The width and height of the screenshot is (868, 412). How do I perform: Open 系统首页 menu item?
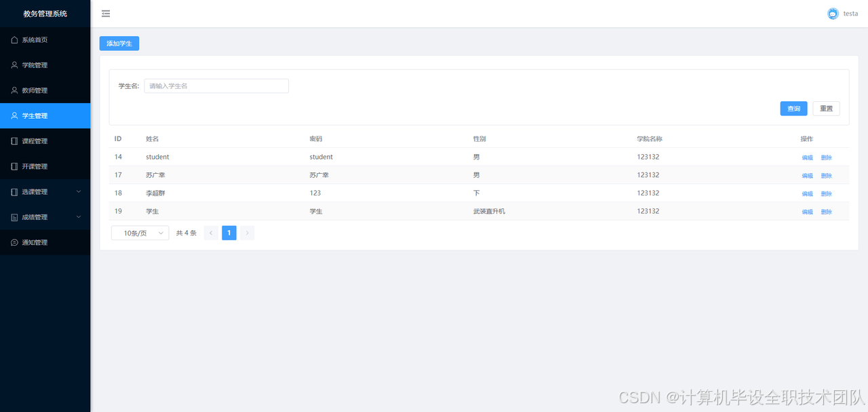click(x=45, y=40)
